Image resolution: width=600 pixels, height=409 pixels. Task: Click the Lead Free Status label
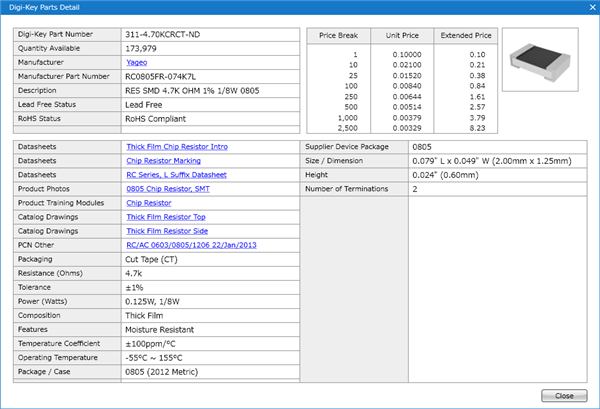47,104
